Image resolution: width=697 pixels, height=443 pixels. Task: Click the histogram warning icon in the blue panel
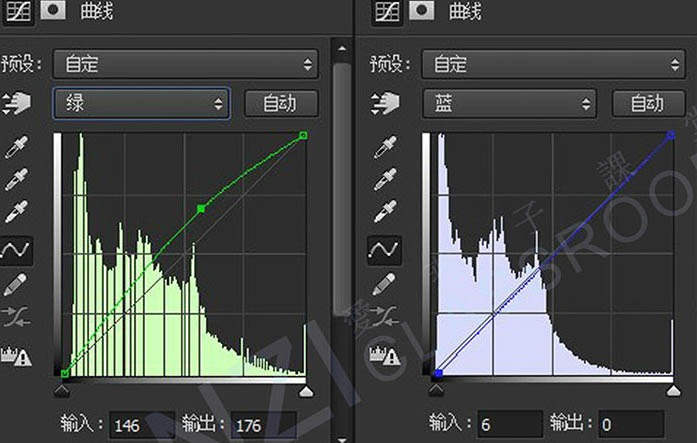pyautogui.click(x=385, y=356)
